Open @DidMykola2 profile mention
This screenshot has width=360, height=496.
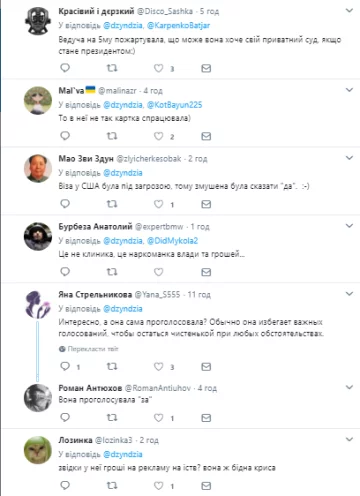[172, 241]
